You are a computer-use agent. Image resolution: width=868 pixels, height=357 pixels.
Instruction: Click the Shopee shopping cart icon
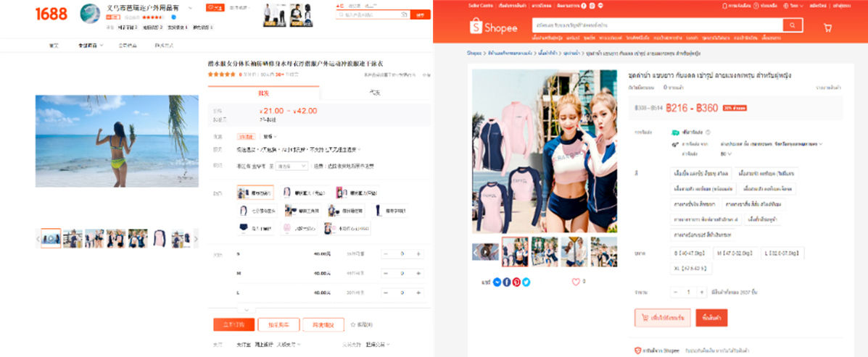[x=828, y=28]
